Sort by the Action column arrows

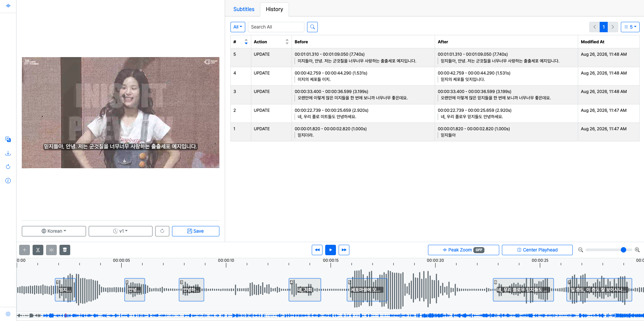(x=287, y=42)
